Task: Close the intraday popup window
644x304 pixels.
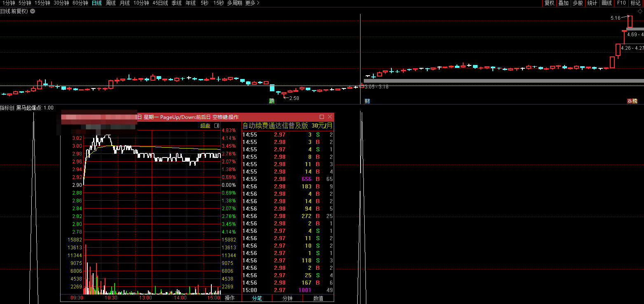Action: coord(330,117)
